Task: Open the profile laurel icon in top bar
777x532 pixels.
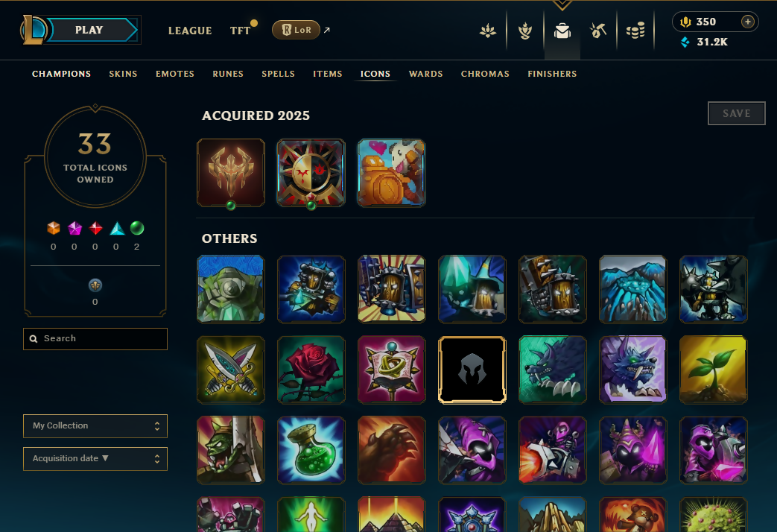Action: point(488,31)
